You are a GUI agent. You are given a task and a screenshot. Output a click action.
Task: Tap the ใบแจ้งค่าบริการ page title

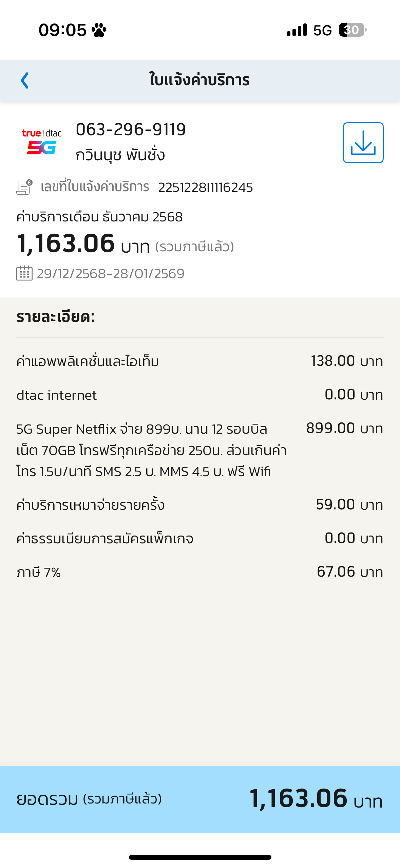click(199, 80)
